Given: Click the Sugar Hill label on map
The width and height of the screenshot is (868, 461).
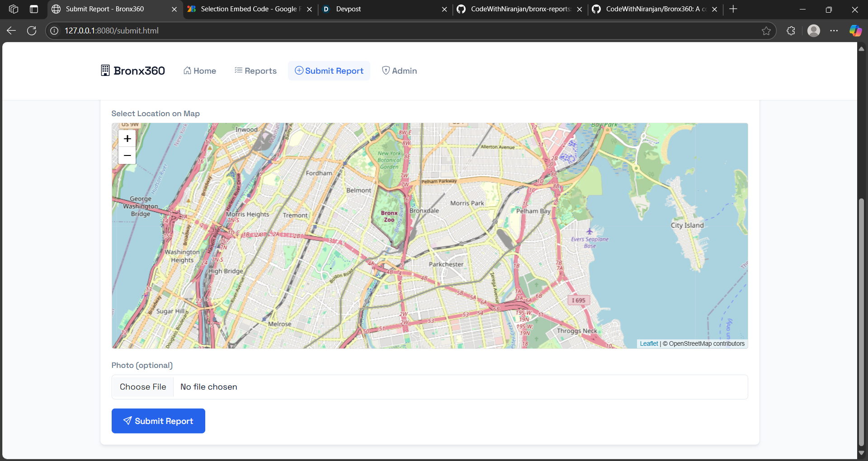Looking at the screenshot, I should 170,311.
